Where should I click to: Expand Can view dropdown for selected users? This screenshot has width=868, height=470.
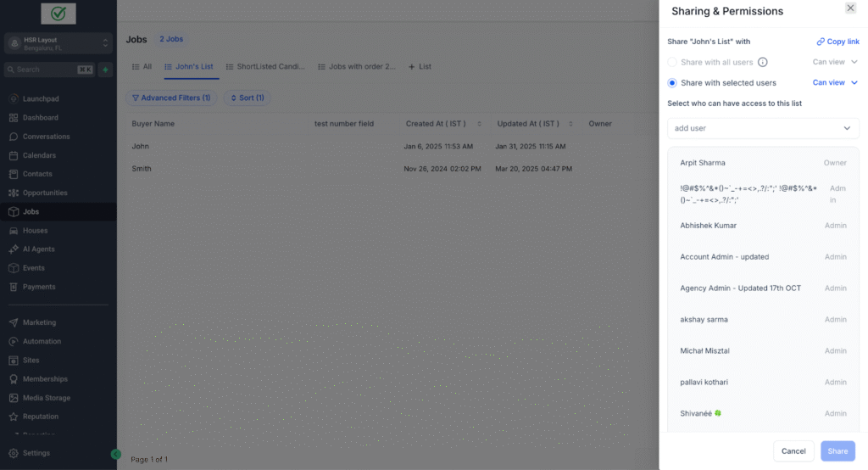(x=835, y=83)
